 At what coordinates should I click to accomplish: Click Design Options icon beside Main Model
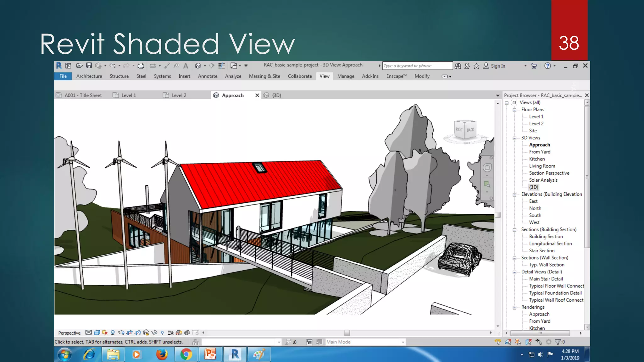pyautogui.click(x=309, y=342)
